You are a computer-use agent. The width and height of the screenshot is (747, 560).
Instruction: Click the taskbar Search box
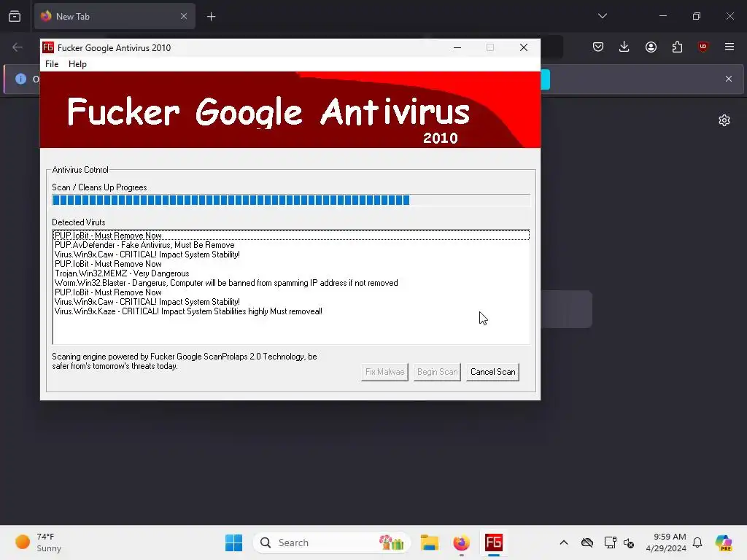(332, 542)
